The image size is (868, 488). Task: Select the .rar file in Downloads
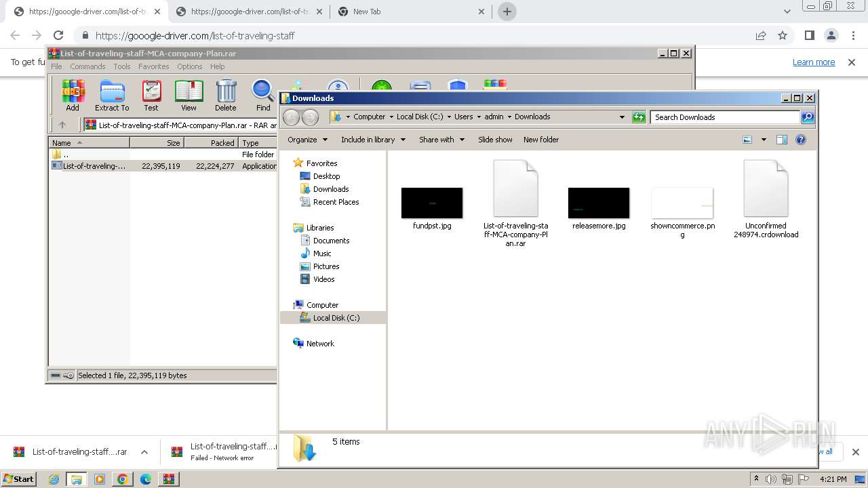515,203
